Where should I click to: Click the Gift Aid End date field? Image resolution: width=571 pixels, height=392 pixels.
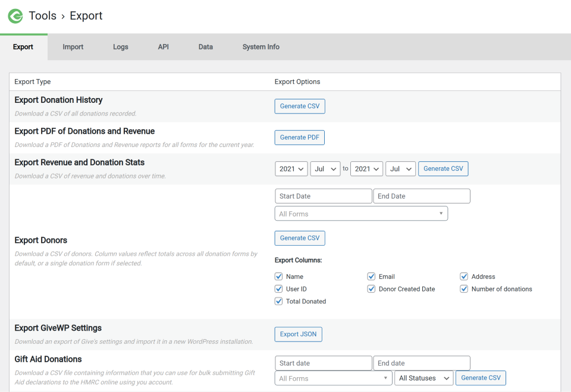click(422, 363)
